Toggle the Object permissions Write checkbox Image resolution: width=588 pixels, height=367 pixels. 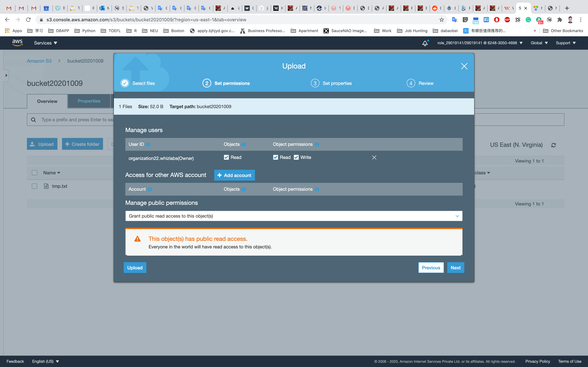296,157
